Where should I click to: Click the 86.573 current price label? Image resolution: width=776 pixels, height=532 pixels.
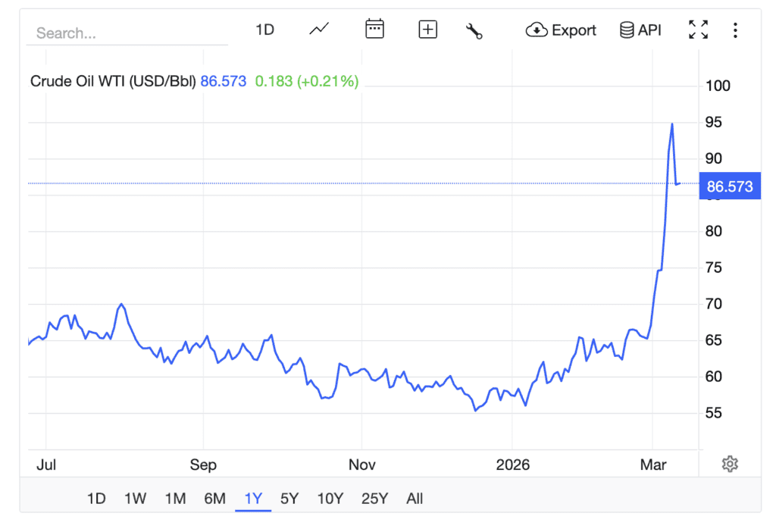[x=729, y=186]
